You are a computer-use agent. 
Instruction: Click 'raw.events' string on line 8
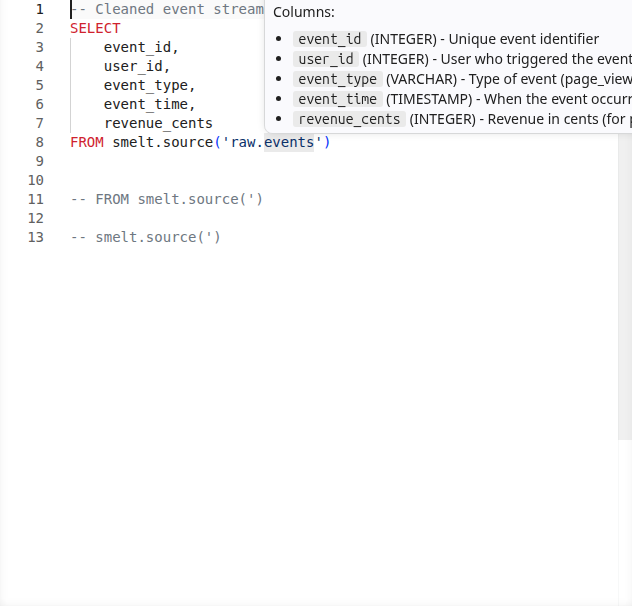[x=272, y=142]
